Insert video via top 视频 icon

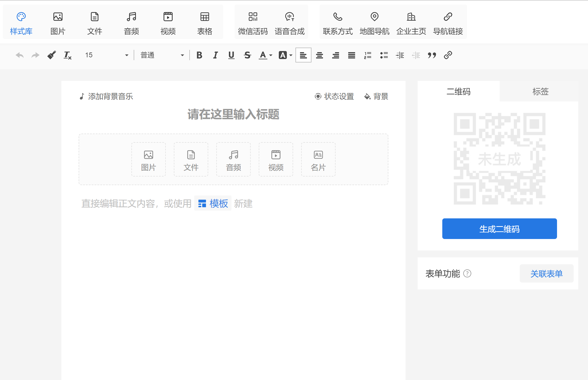pyautogui.click(x=168, y=23)
